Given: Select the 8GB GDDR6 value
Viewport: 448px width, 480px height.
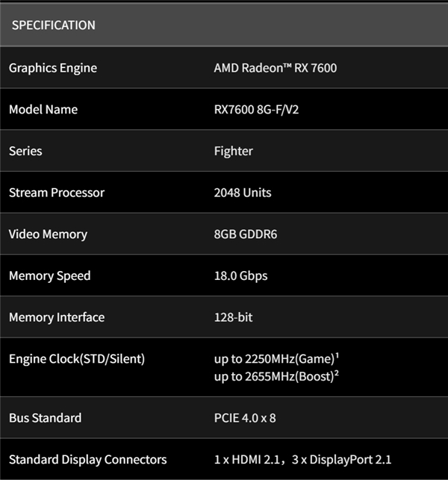Looking at the screenshot, I should pos(245,234).
